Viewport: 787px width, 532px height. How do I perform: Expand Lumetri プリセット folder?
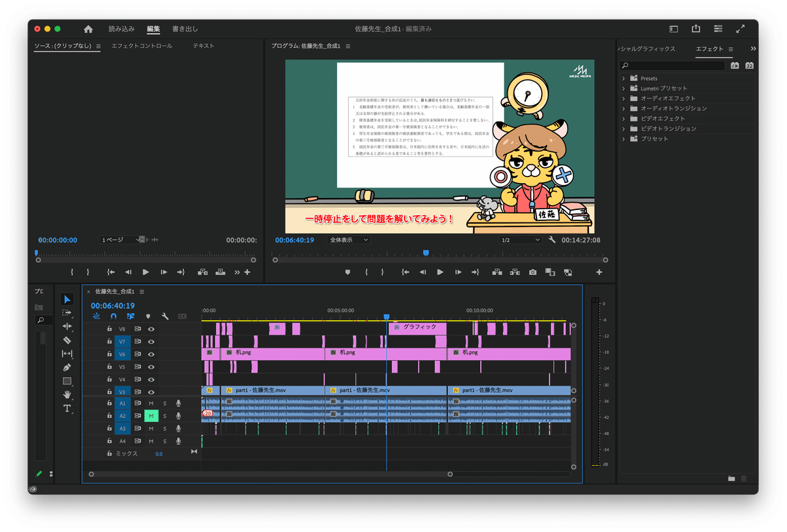(x=624, y=89)
